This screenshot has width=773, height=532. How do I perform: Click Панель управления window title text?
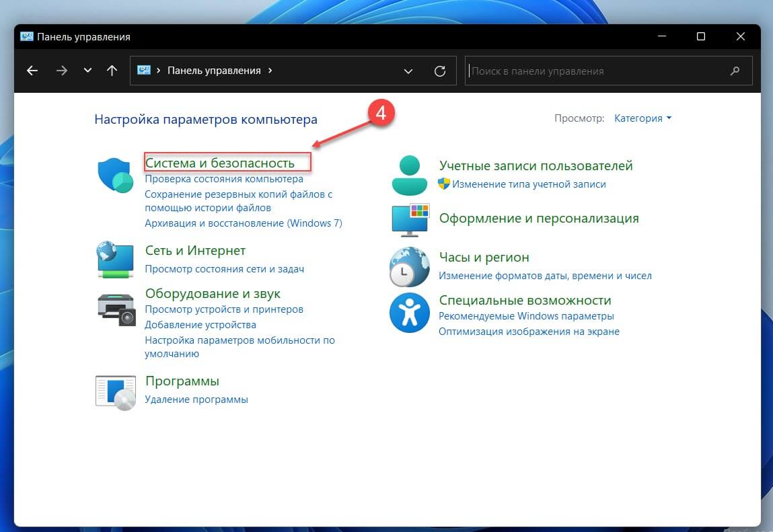[x=83, y=37]
